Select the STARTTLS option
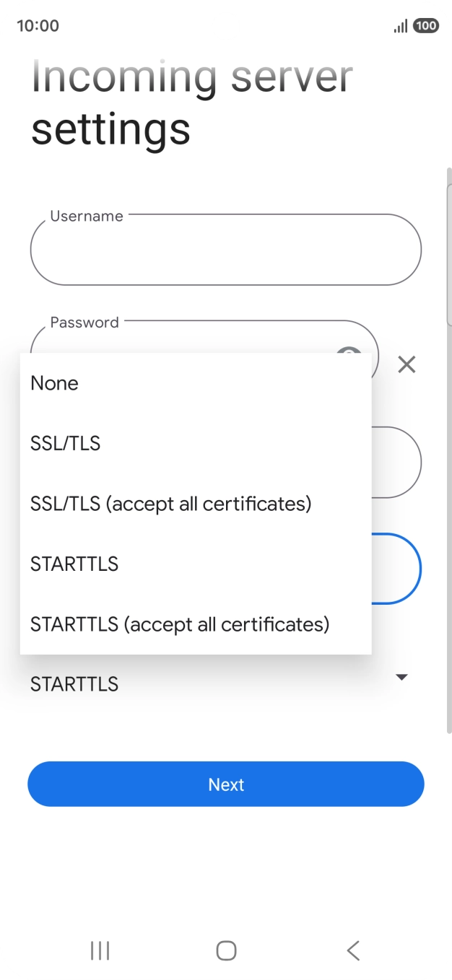452x980 pixels. pyautogui.click(x=74, y=564)
